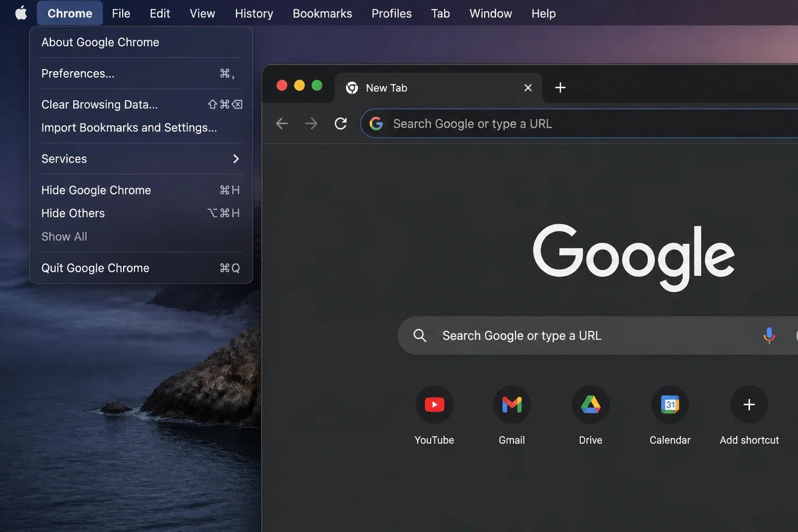Click the Gmail label text

coord(512,440)
